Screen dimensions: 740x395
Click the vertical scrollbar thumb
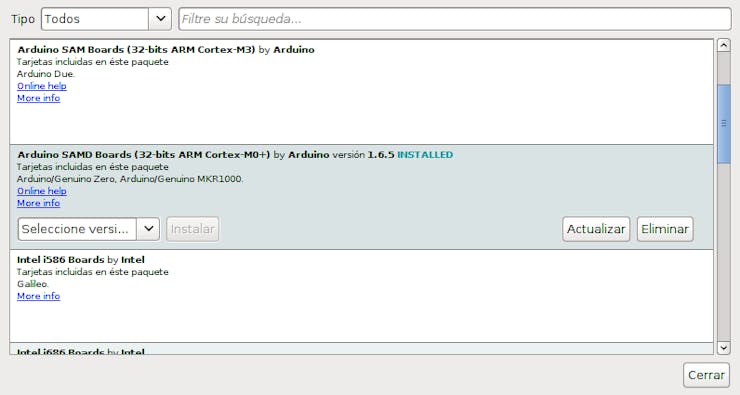pos(723,124)
